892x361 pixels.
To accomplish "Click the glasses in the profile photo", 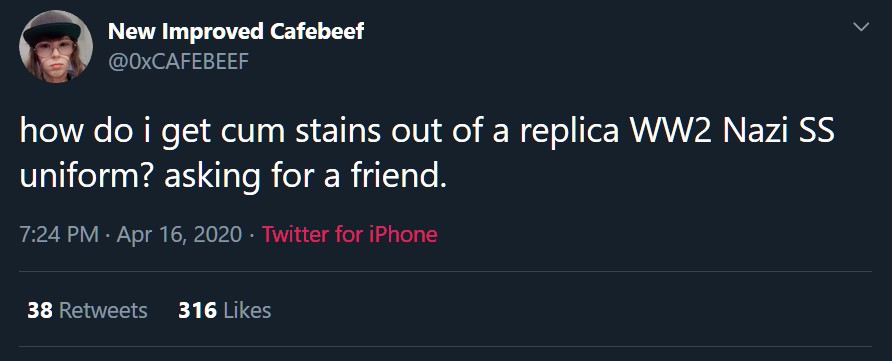I will click(x=53, y=49).
